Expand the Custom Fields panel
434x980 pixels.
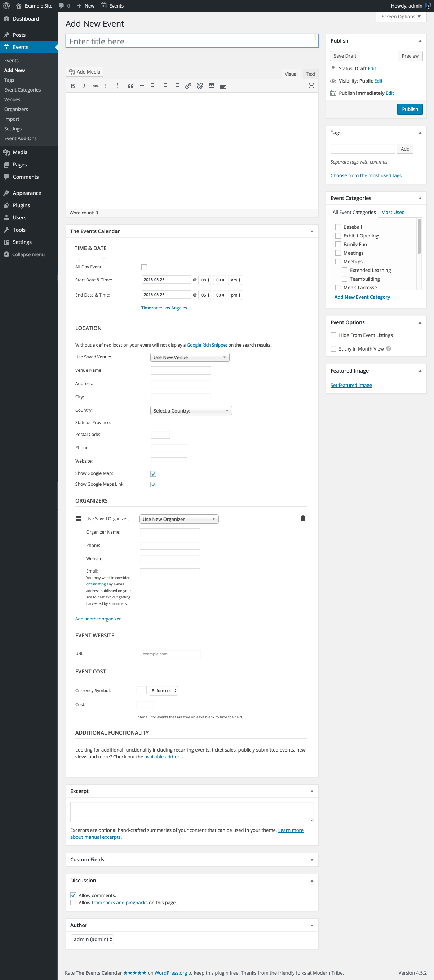click(312, 860)
